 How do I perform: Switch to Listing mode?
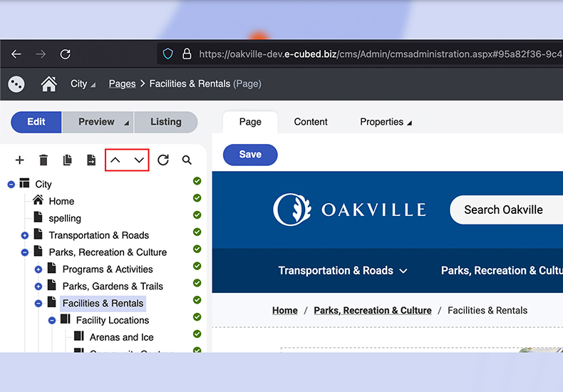click(165, 122)
